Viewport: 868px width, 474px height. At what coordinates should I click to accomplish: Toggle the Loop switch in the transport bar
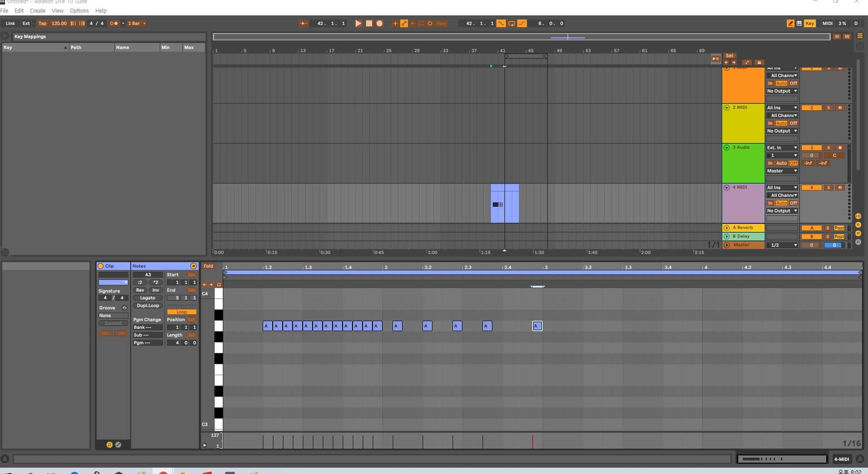pyautogui.click(x=511, y=23)
